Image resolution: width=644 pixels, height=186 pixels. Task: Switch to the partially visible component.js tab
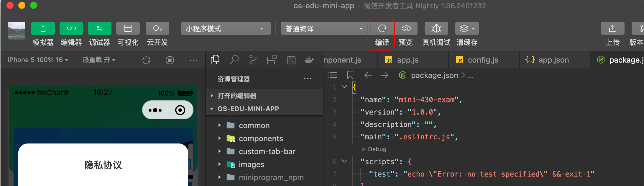(350, 60)
